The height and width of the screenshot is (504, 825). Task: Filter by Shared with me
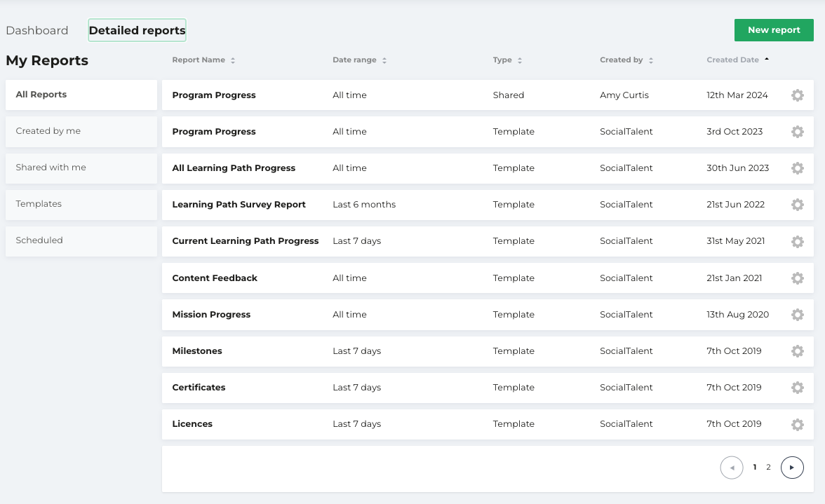point(81,168)
